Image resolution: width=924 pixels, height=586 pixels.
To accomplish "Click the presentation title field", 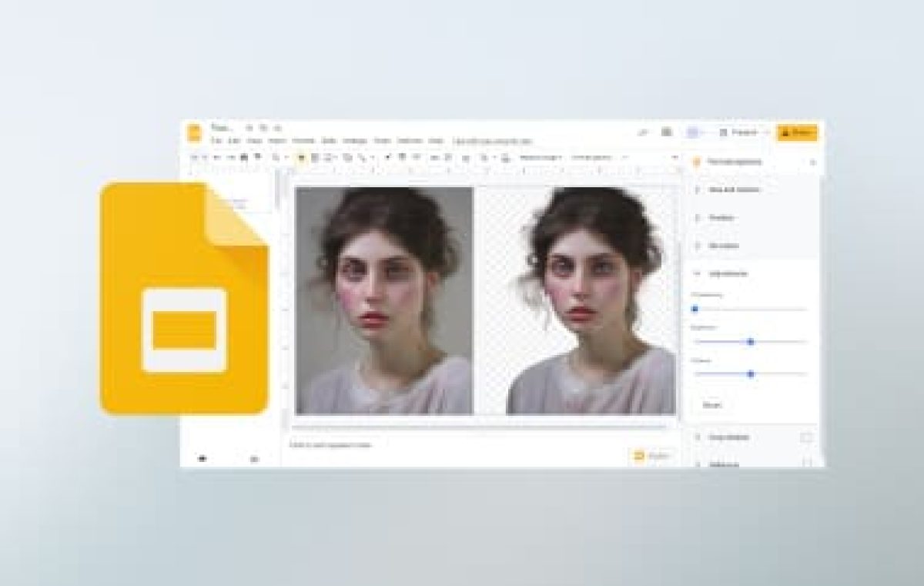I will (x=222, y=128).
